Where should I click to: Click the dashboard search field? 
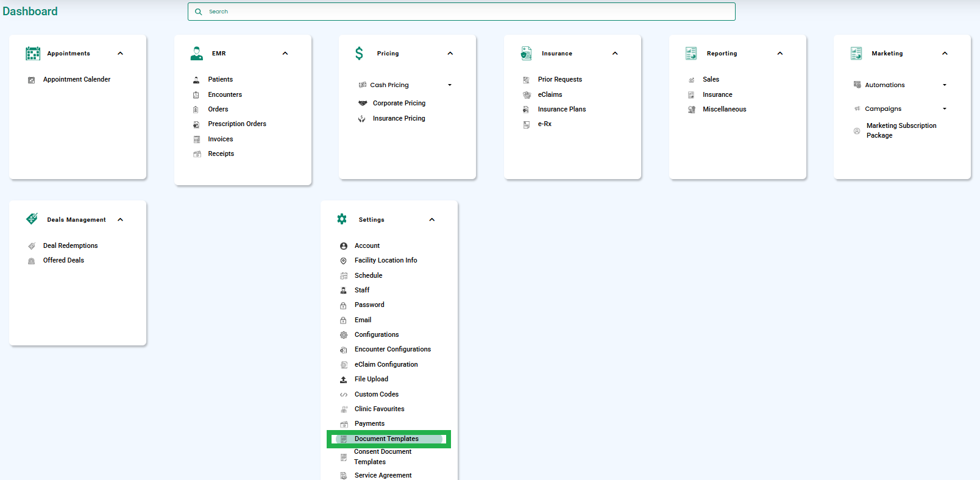coord(461,12)
